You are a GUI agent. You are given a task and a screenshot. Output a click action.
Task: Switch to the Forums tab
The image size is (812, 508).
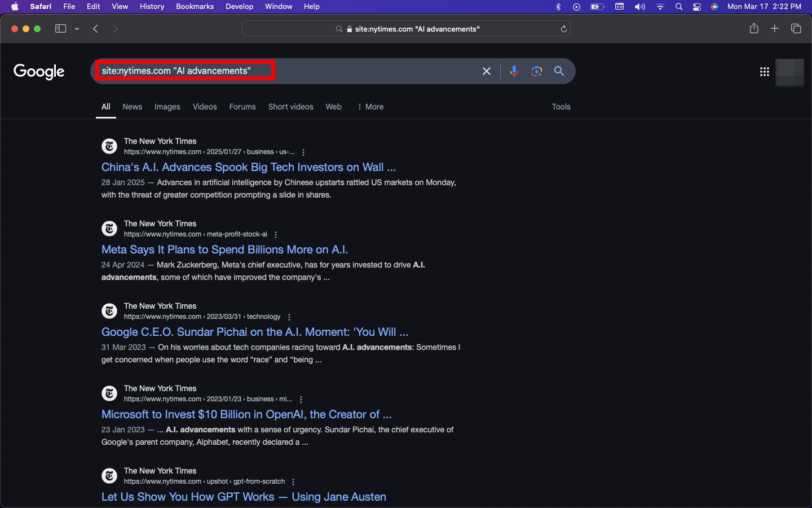[x=242, y=107]
